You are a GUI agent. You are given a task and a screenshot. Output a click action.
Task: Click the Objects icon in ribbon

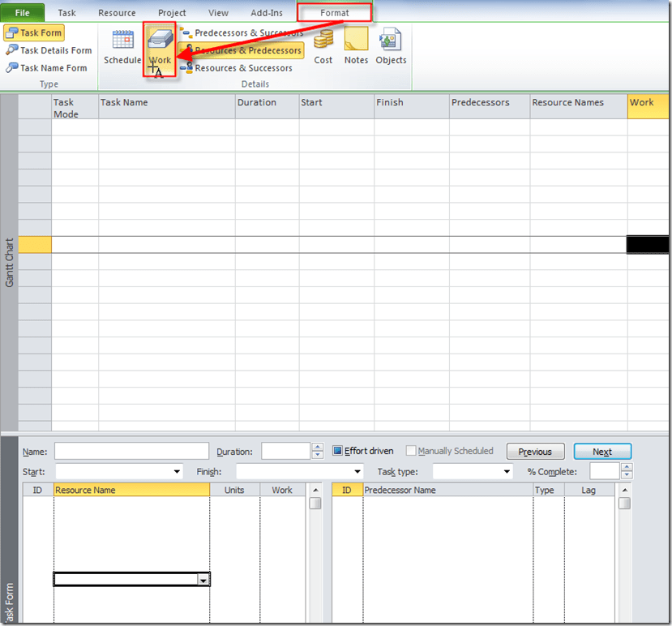(391, 46)
